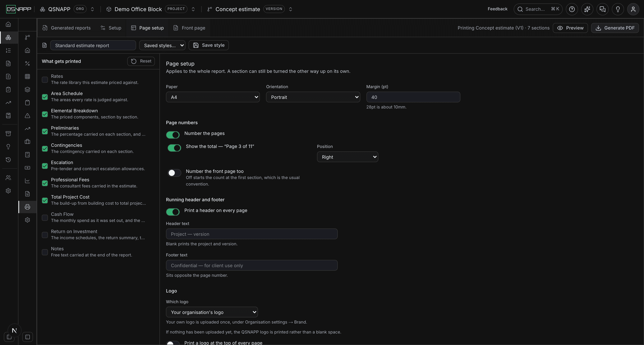Click the Header text input field
The height and width of the screenshot is (345, 644).
[252, 234]
